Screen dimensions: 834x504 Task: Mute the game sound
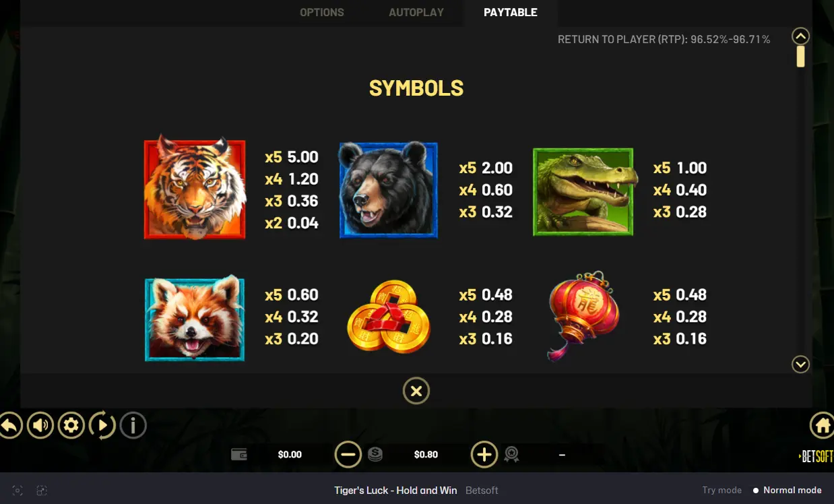[40, 425]
